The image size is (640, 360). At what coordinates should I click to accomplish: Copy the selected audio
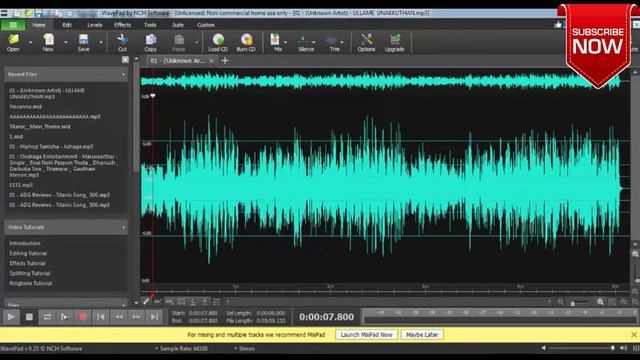(x=151, y=42)
